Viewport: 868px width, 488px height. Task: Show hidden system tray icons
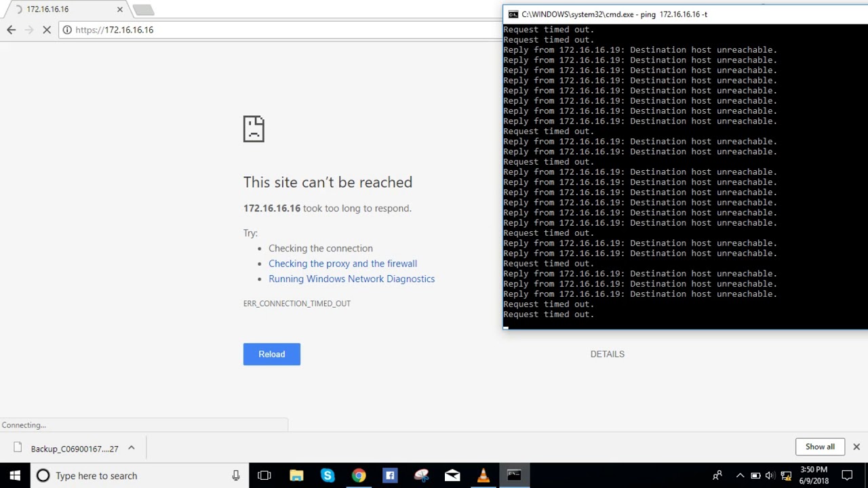click(740, 476)
